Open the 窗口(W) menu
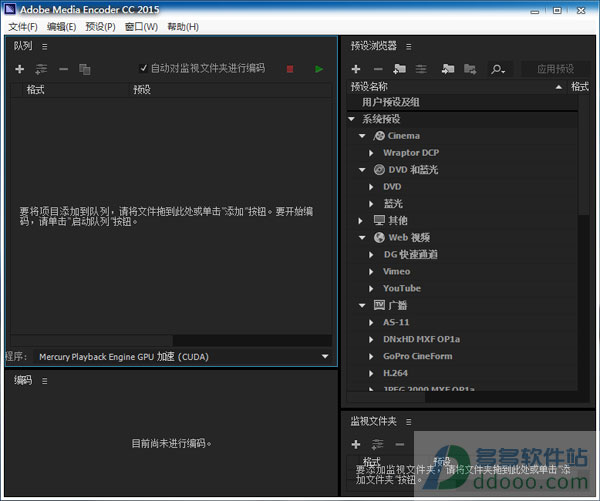This screenshot has height=501, width=600. (x=141, y=27)
